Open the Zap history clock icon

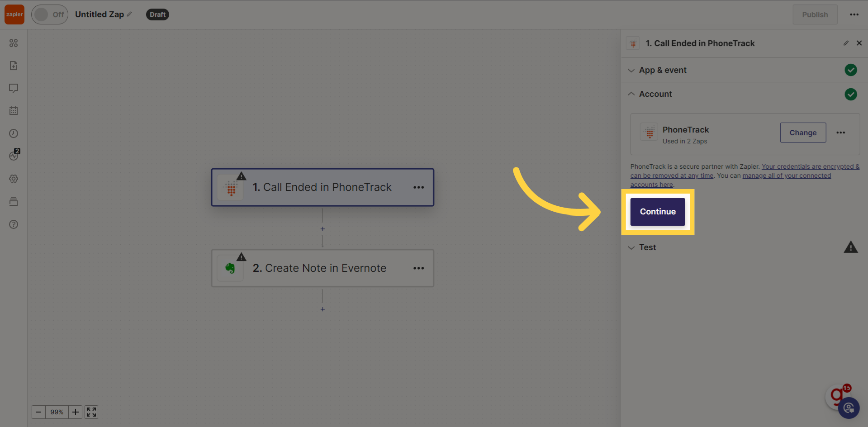[14, 133]
